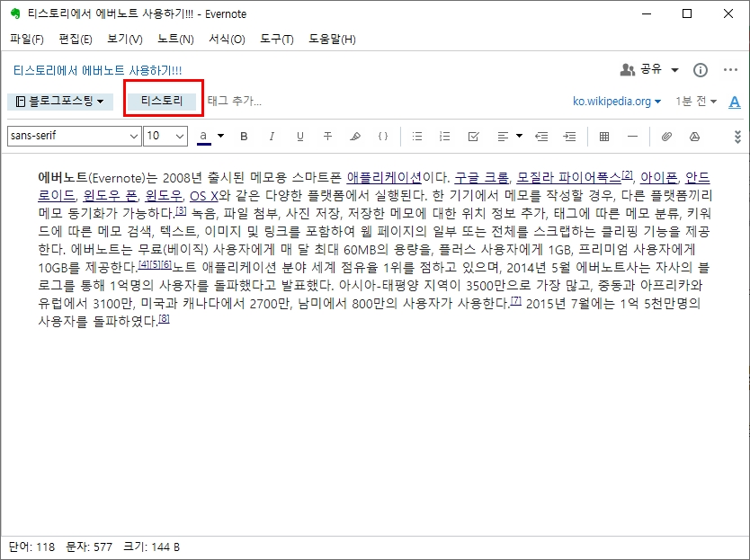Viewport: 750px width, 560px height.
Task: Expand the alignment dropdown arrow
Action: point(520,136)
